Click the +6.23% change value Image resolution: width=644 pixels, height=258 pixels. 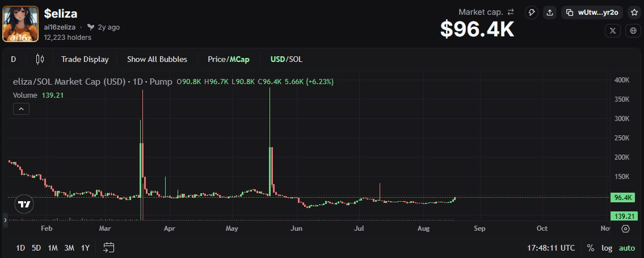319,81
